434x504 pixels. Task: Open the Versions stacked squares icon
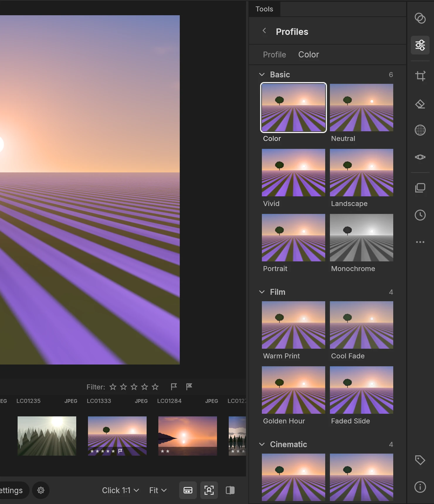tap(420, 188)
